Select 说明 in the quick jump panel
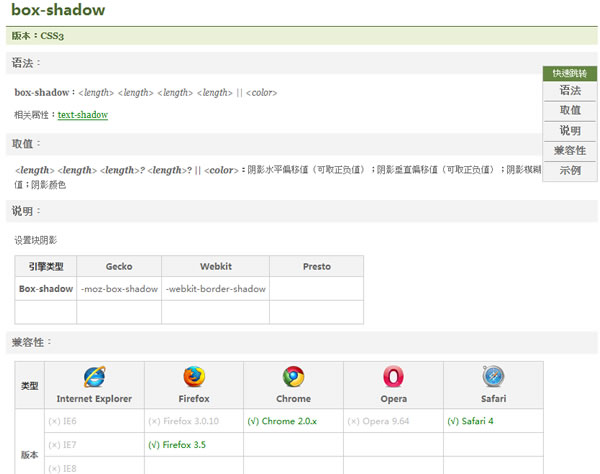 tap(570, 131)
